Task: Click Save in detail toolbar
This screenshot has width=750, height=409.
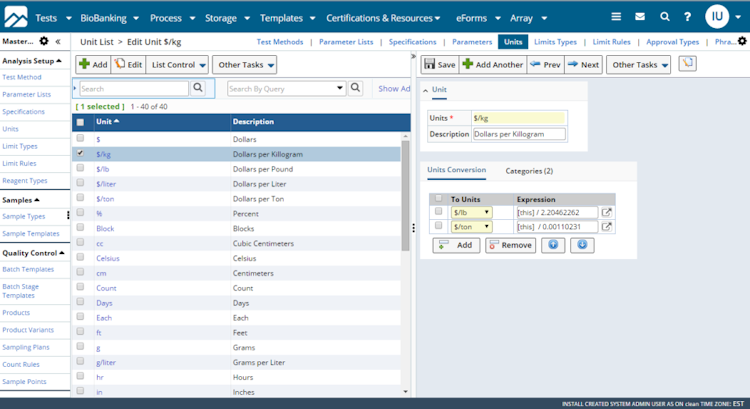Action: [x=440, y=65]
